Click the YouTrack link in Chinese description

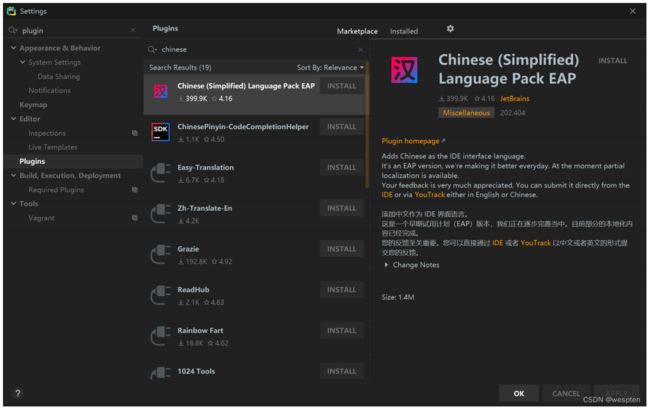pos(536,243)
